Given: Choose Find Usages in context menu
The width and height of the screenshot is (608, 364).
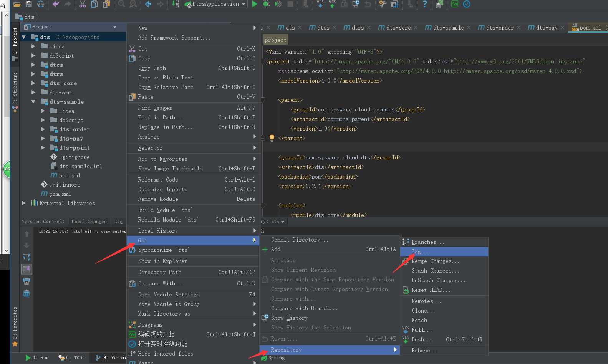Looking at the screenshot, I should click(194, 108).
